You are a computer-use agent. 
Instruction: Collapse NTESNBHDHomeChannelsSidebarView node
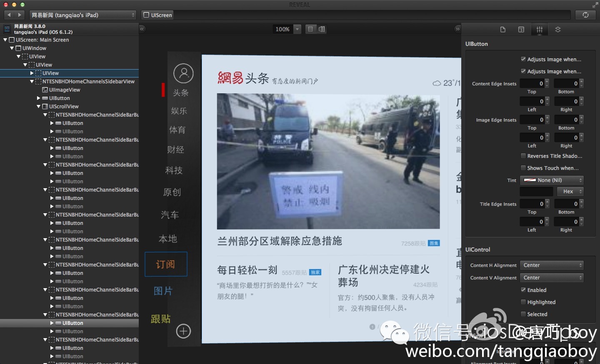pos(32,82)
